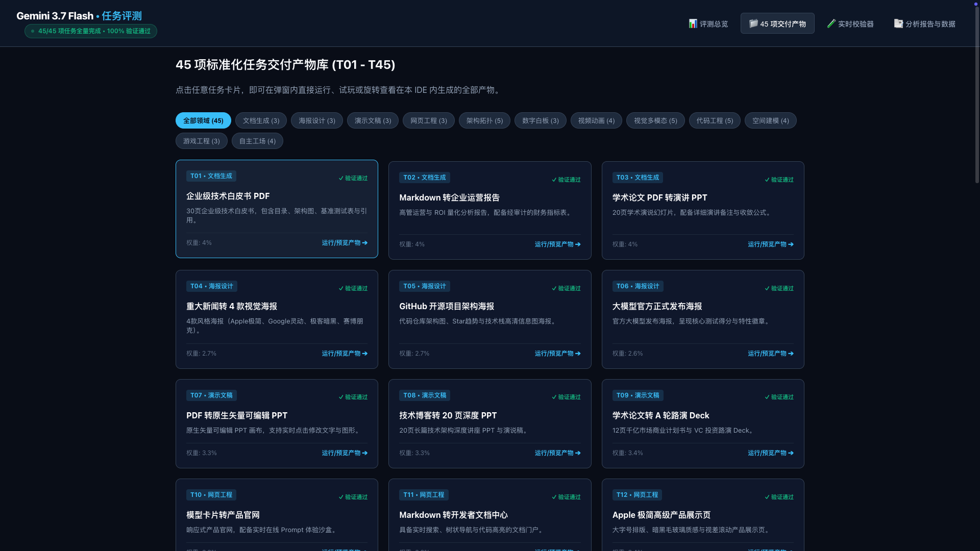Run/preview T01 企业级技术白皮书 PDF output
The image size is (980, 551).
click(x=345, y=243)
